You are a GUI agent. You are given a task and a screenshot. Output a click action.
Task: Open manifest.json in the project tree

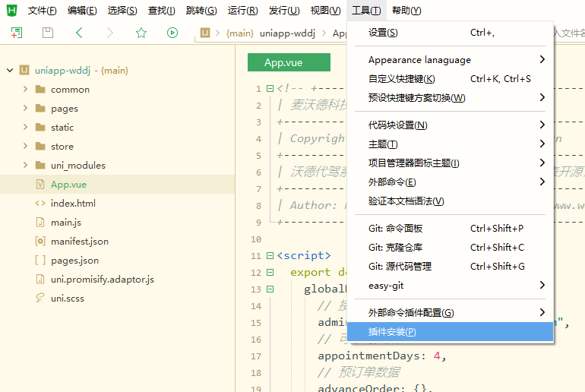[x=80, y=242]
